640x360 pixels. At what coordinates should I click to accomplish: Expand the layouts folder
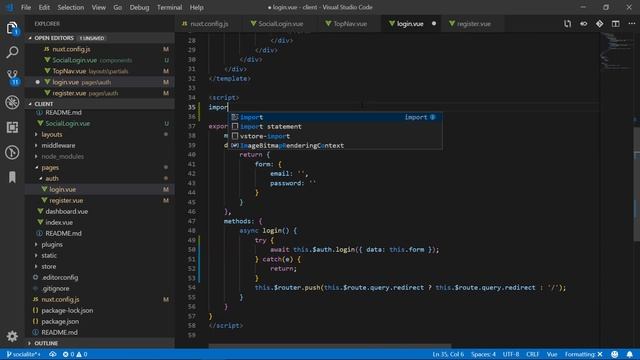pyautogui.click(x=36, y=134)
